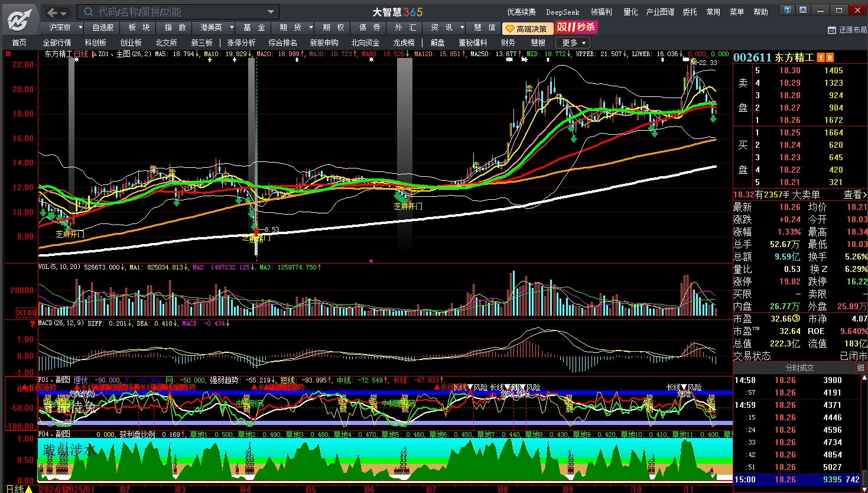Select the 期权 tab
Screen dimensions: 868x493
pyautogui.click(x=333, y=27)
